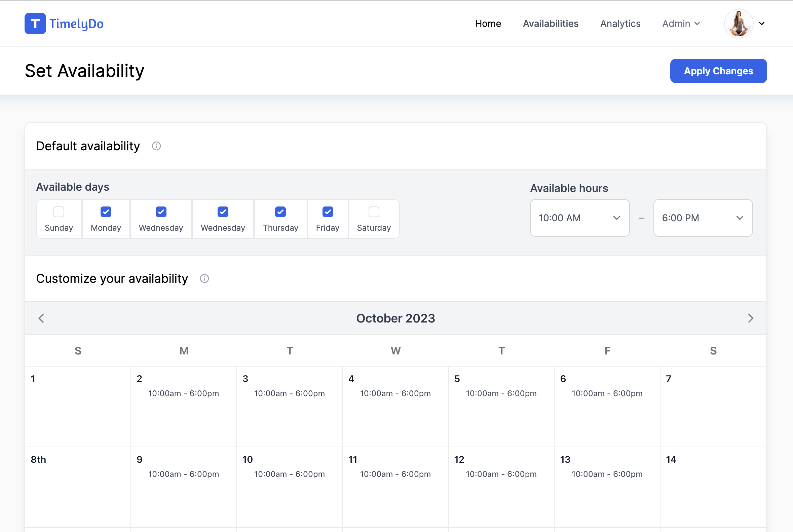Select October 1 in the calendar
This screenshot has height=532, width=793.
coord(78,407)
